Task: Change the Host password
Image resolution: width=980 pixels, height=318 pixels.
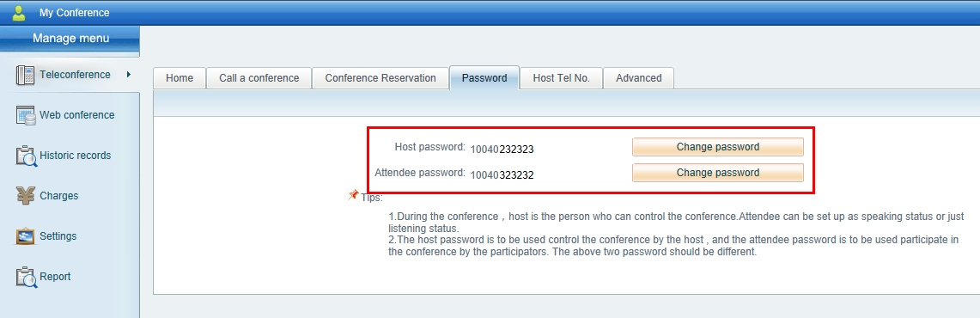Action: pos(717,147)
